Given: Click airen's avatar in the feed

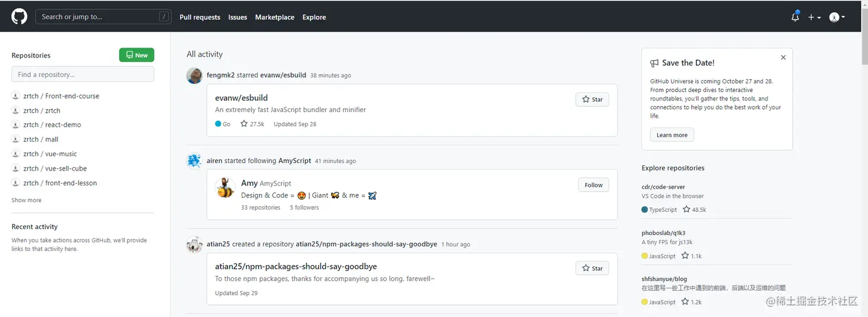Looking at the screenshot, I should [x=195, y=161].
